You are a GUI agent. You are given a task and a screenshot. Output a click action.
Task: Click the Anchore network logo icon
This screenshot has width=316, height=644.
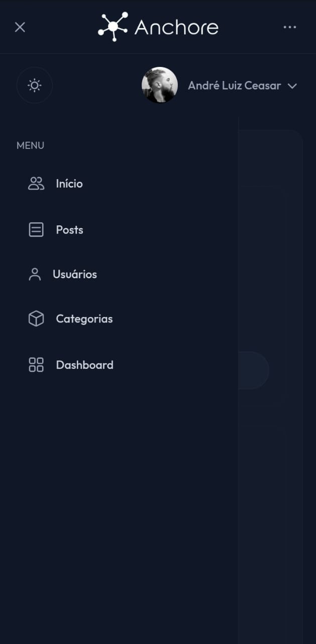(113, 27)
